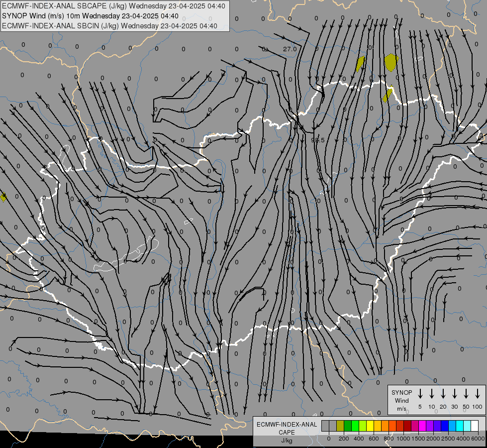Image resolution: width=487 pixels, height=448 pixels.
Task: Click the 'SYNOP' heading in wind legend
Action: [x=401, y=392]
